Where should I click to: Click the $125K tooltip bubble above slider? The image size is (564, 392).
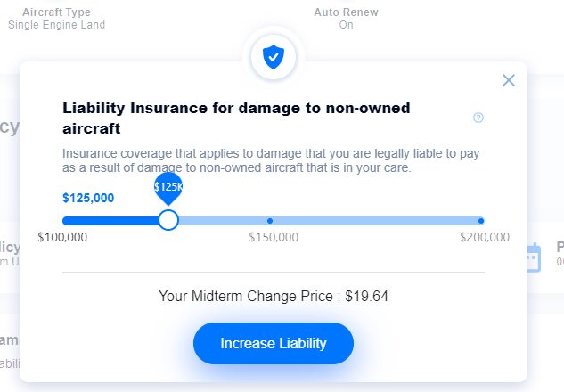click(x=168, y=189)
